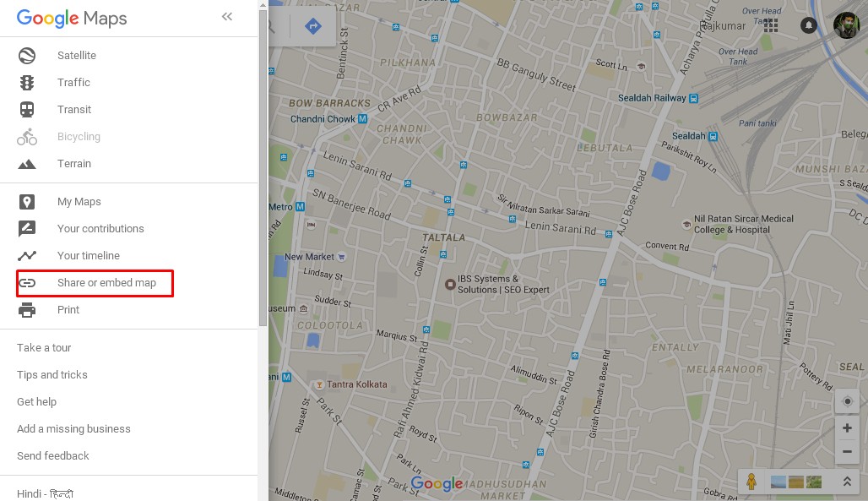Screen dimensions: 868x501
Task: Click Tantra Kolkata place marker
Action: 319,384
